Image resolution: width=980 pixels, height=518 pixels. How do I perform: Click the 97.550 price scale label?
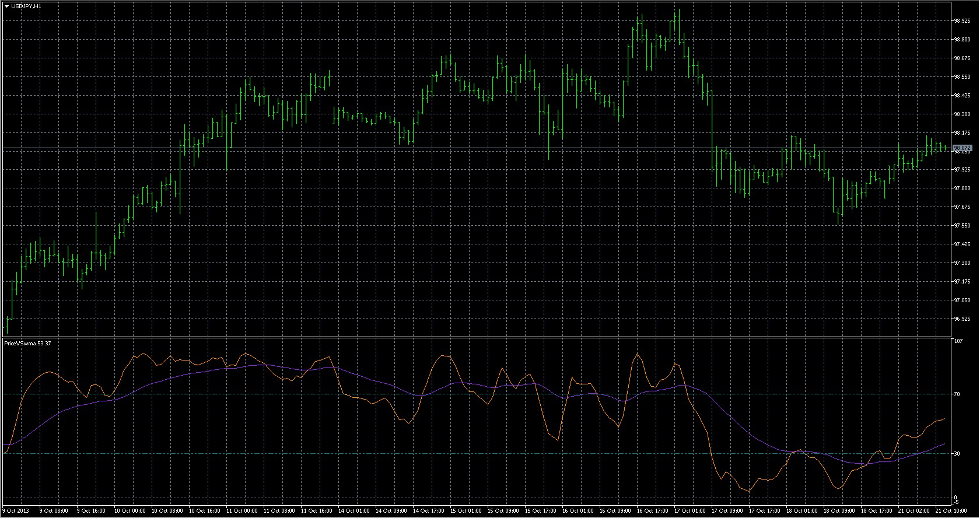961,226
